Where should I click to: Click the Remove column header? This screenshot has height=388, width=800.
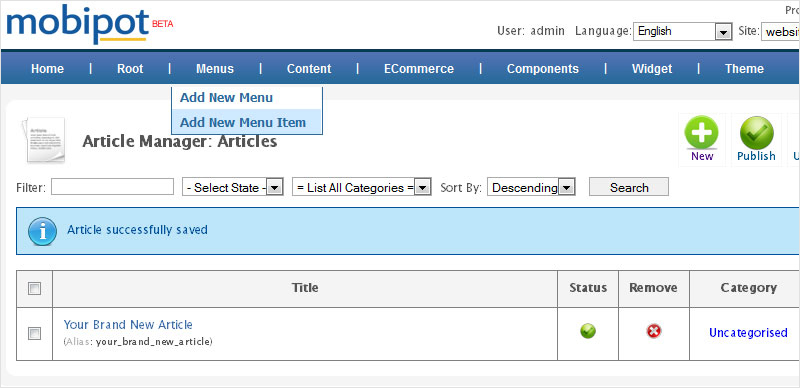tap(653, 288)
